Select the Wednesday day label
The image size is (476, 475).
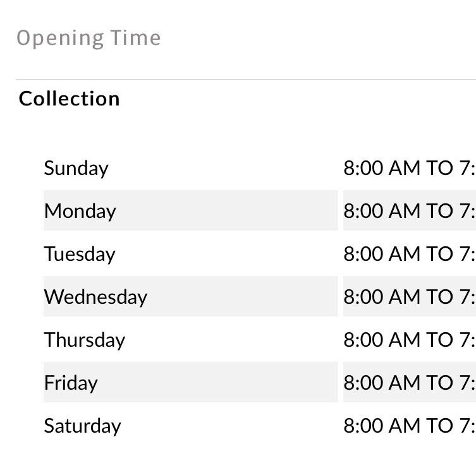95,297
